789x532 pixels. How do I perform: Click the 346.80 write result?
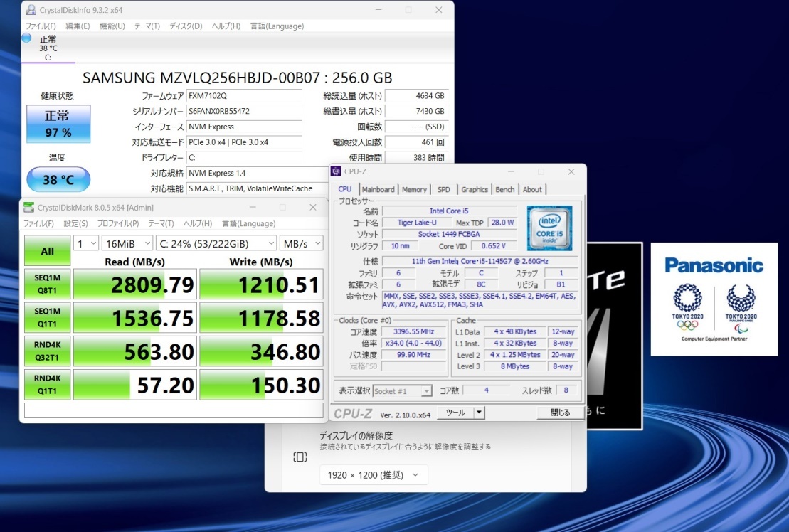coord(261,351)
